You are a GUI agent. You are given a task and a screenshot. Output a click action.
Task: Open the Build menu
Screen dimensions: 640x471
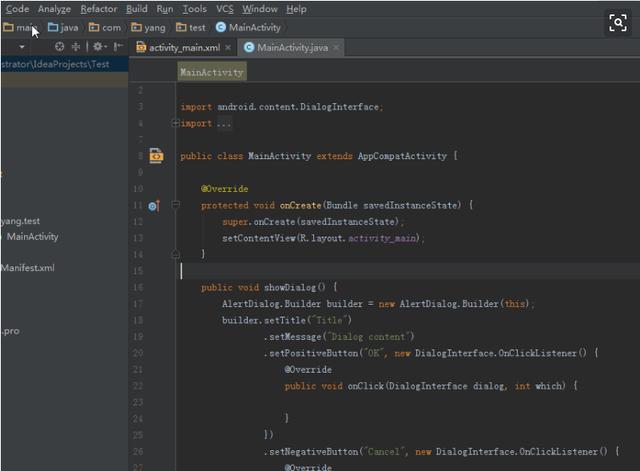137,9
